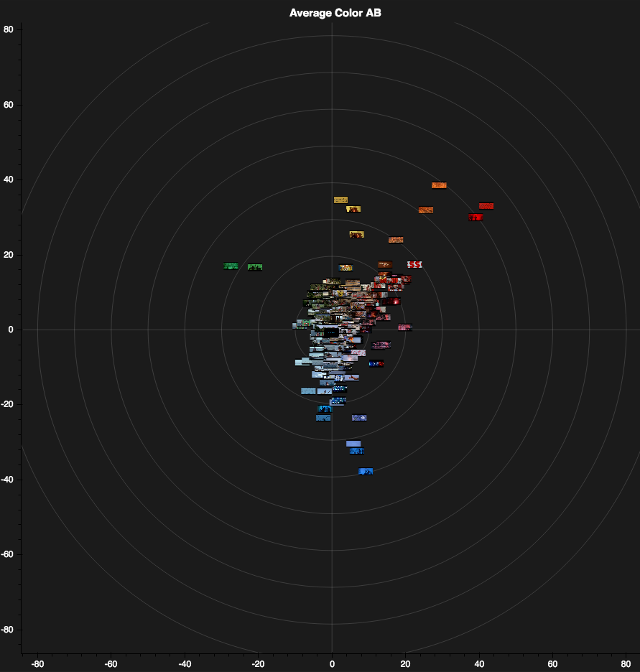Click the x-axis tick label '-20'
This screenshot has width=640, height=672.
tap(258, 664)
